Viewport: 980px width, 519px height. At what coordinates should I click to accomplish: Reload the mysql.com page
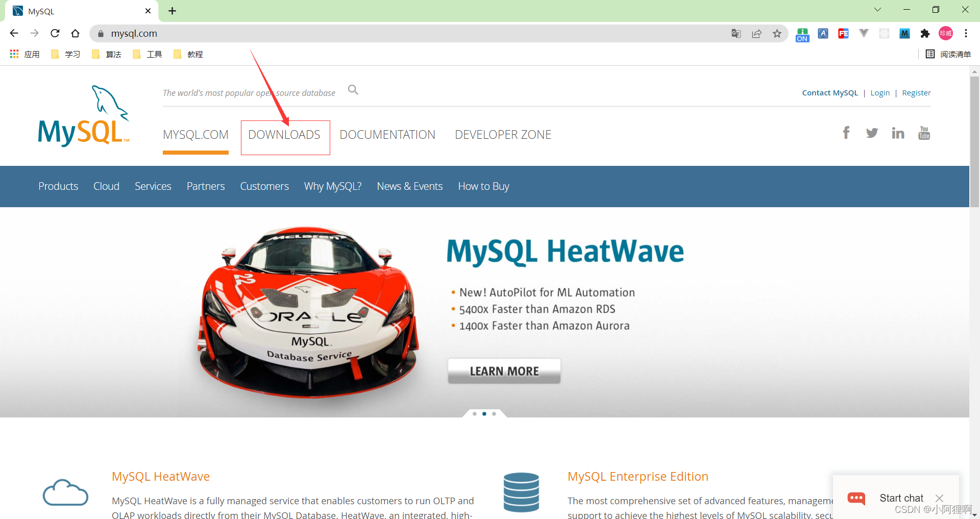(x=55, y=33)
